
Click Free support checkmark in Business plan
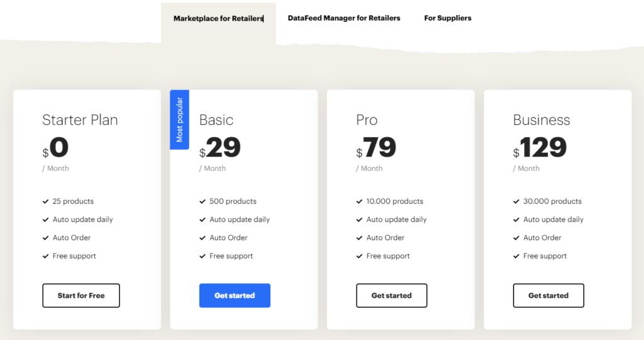pos(516,256)
